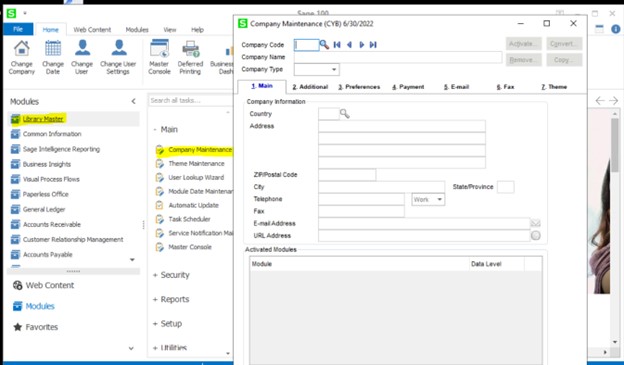624x365 pixels.
Task: Click the Remove button
Action: coord(523,60)
